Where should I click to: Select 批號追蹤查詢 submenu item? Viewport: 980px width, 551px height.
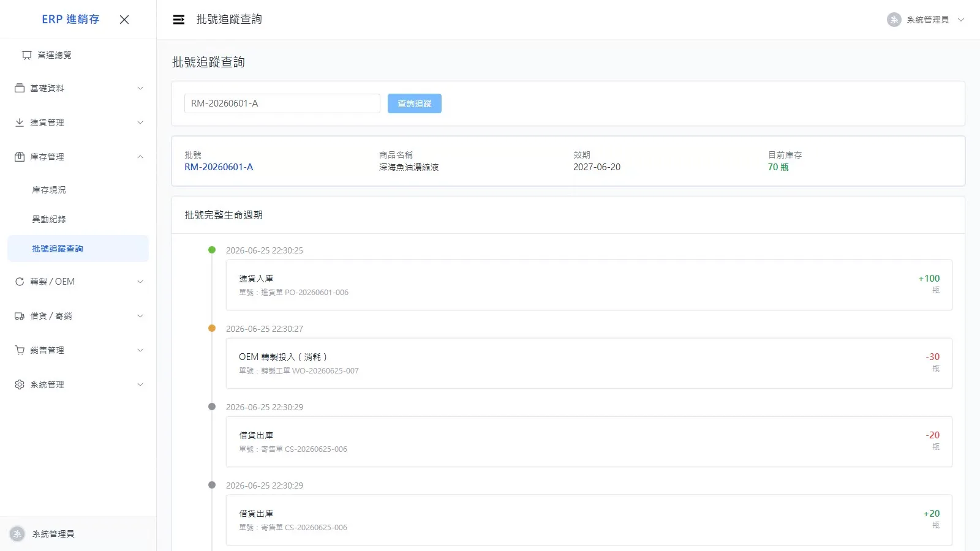click(78, 249)
